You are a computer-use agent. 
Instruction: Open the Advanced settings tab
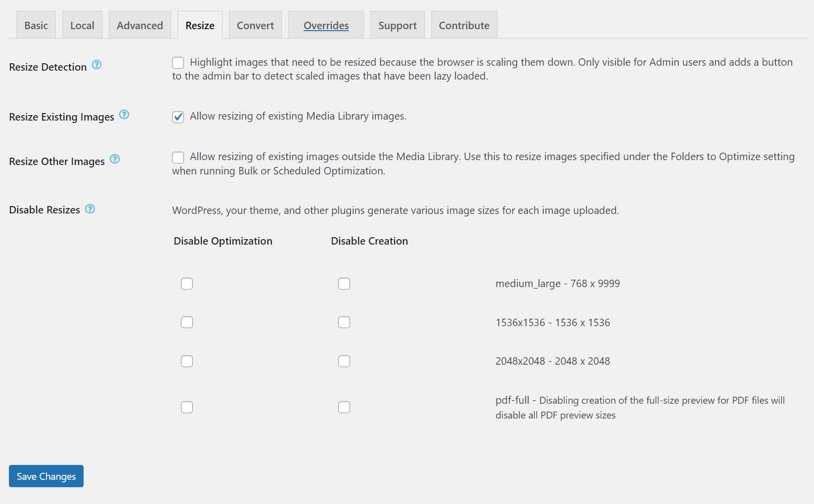(139, 24)
